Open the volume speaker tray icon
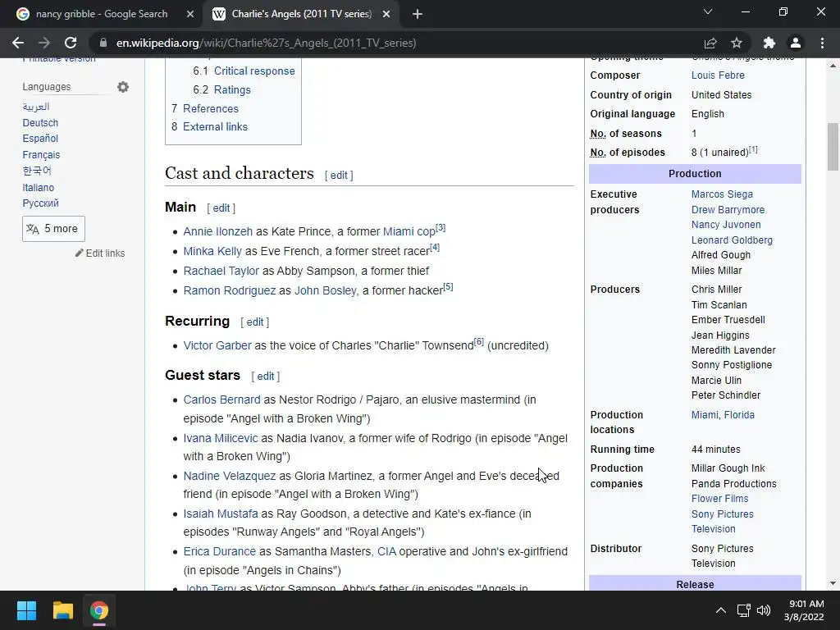This screenshot has height=630, width=840. tap(764, 610)
